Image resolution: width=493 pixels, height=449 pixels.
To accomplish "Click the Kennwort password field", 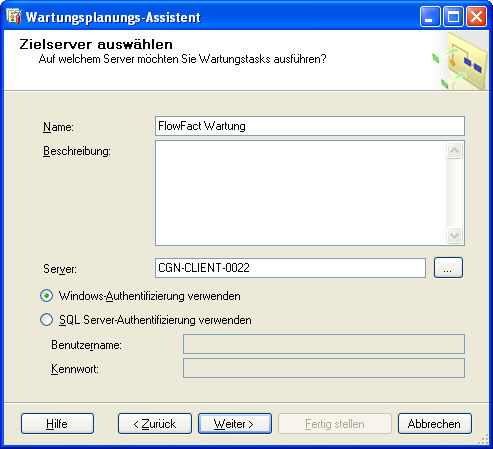I will coord(324,368).
